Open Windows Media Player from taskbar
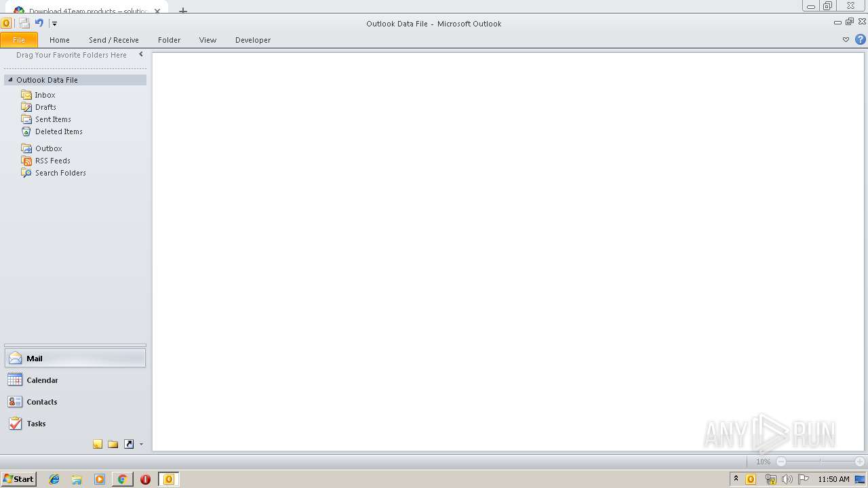868x488 pixels. pyautogui.click(x=100, y=479)
